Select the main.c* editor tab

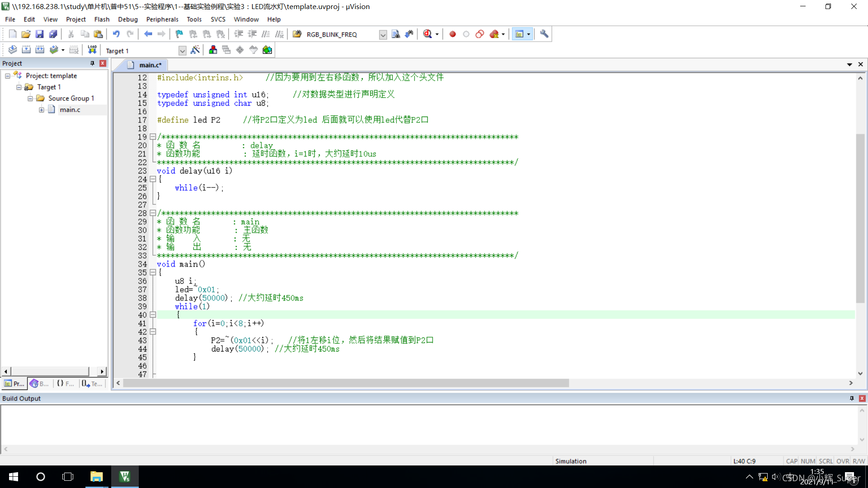pos(150,65)
